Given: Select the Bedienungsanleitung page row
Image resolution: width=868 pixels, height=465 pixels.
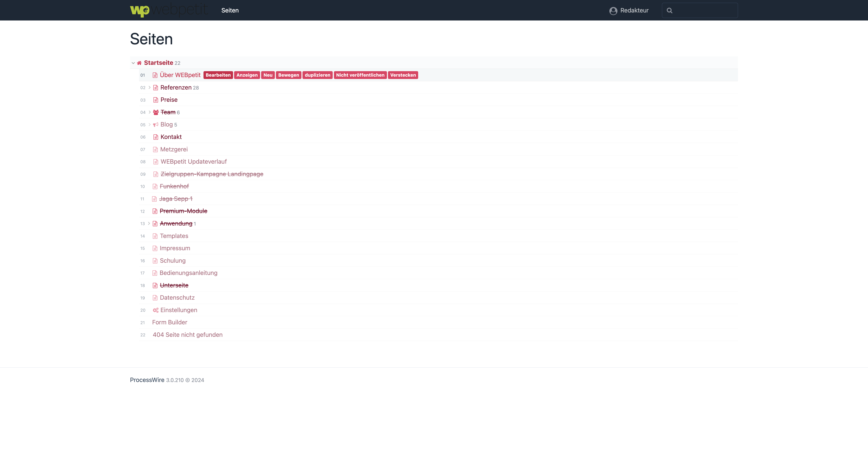Looking at the screenshot, I should point(438,273).
